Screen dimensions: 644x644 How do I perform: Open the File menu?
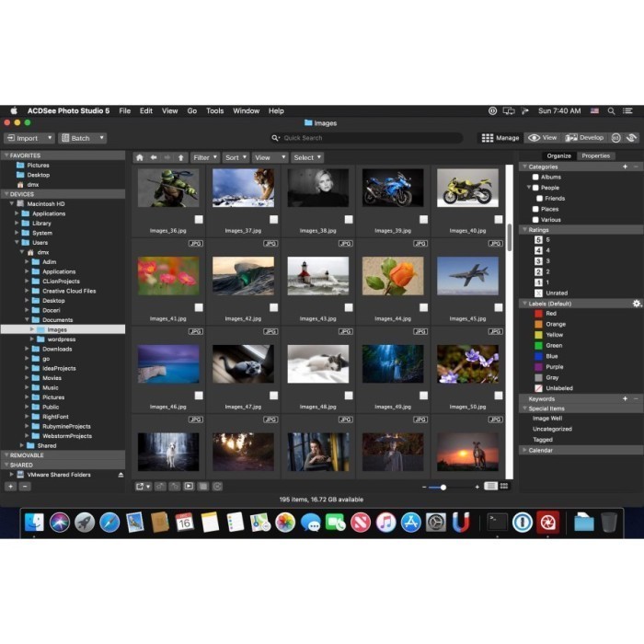tap(125, 111)
